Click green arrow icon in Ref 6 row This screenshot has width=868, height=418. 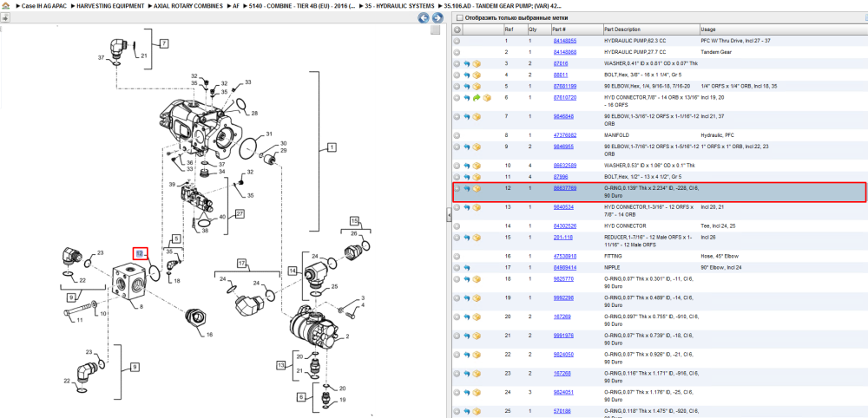477,98
